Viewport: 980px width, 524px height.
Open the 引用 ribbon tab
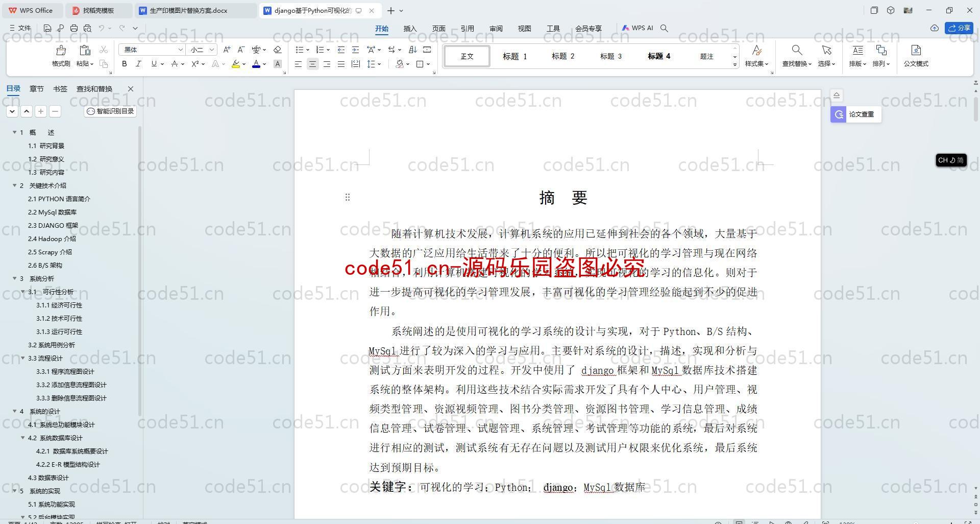pyautogui.click(x=467, y=29)
